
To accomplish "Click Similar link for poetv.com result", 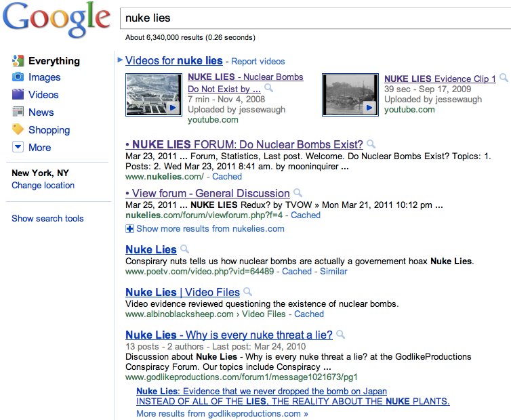I will pos(333,272).
